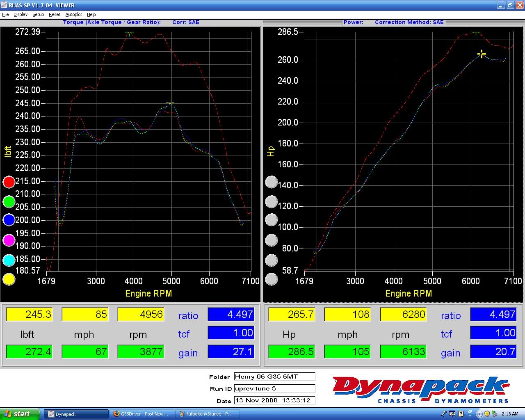Click the Power Correction Method: SAE header

(x=409, y=22)
